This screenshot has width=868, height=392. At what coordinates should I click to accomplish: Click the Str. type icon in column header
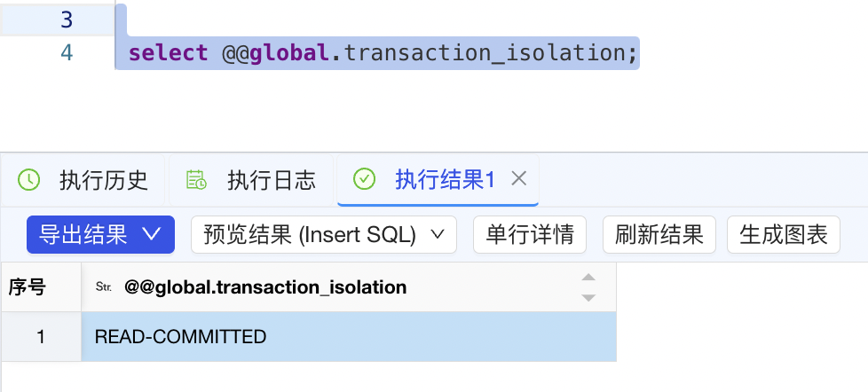click(104, 287)
